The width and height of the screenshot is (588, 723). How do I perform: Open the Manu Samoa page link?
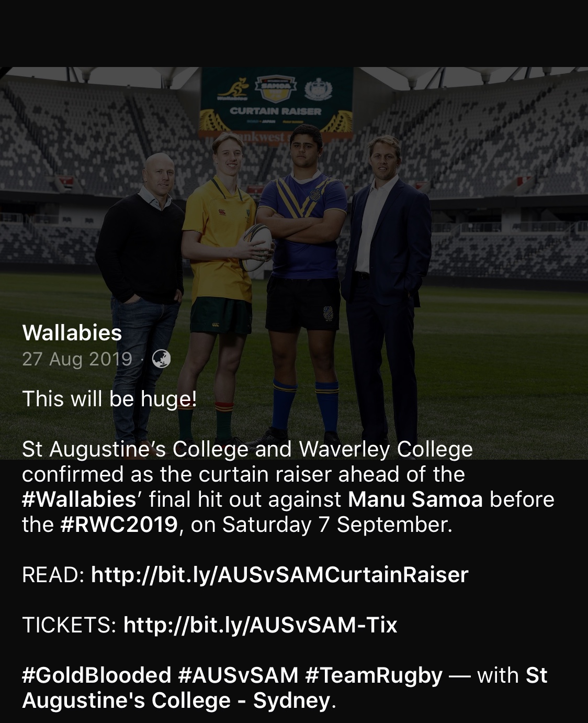(415, 499)
